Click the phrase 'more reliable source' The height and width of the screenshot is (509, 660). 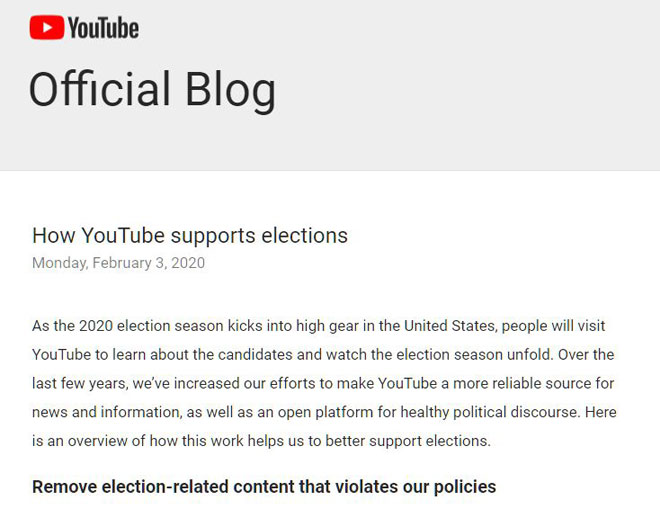point(522,384)
